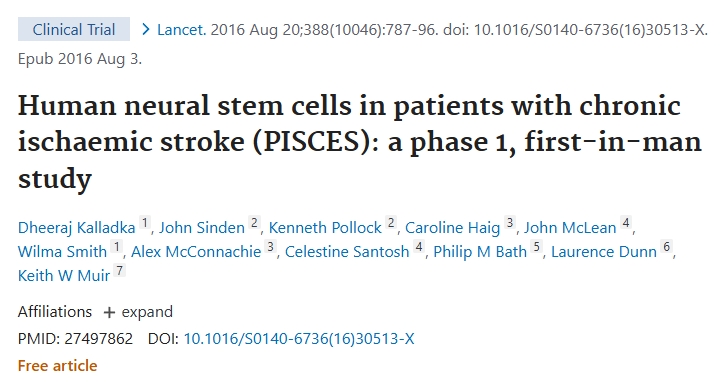Screen dimensions: 727x382
Task: Expand the Affiliations section
Action: pyautogui.click(x=138, y=312)
